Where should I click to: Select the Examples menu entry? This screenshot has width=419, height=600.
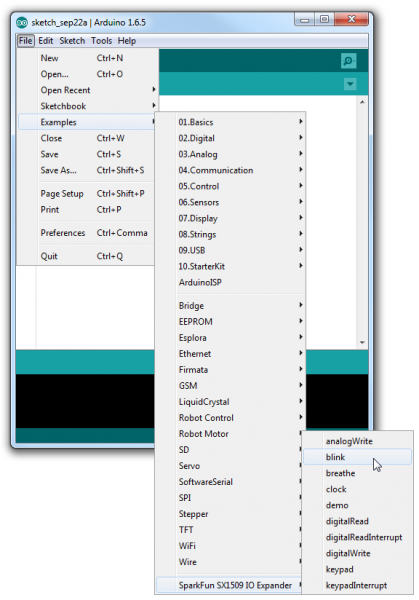click(x=86, y=122)
